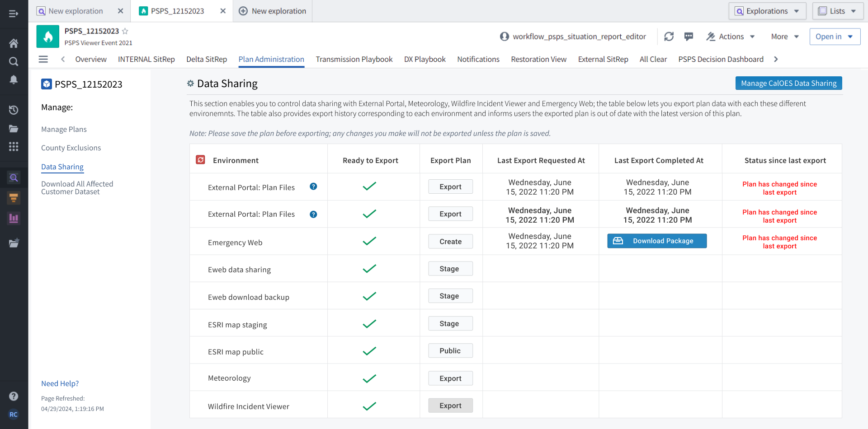Expand the Actions dropdown
This screenshot has width=868, height=429.
731,37
